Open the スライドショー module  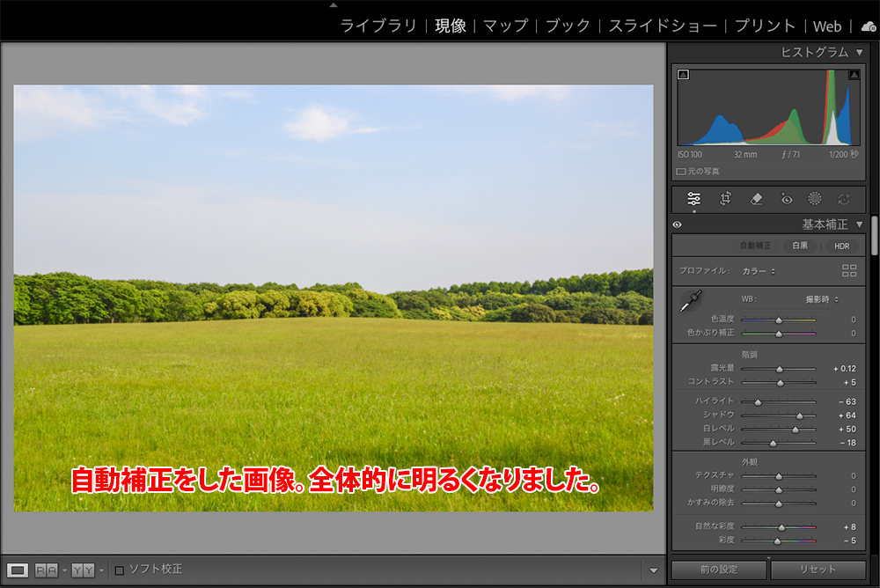click(663, 26)
